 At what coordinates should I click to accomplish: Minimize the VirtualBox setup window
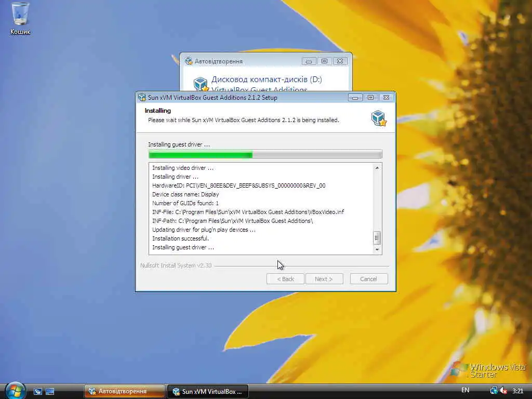pos(355,98)
